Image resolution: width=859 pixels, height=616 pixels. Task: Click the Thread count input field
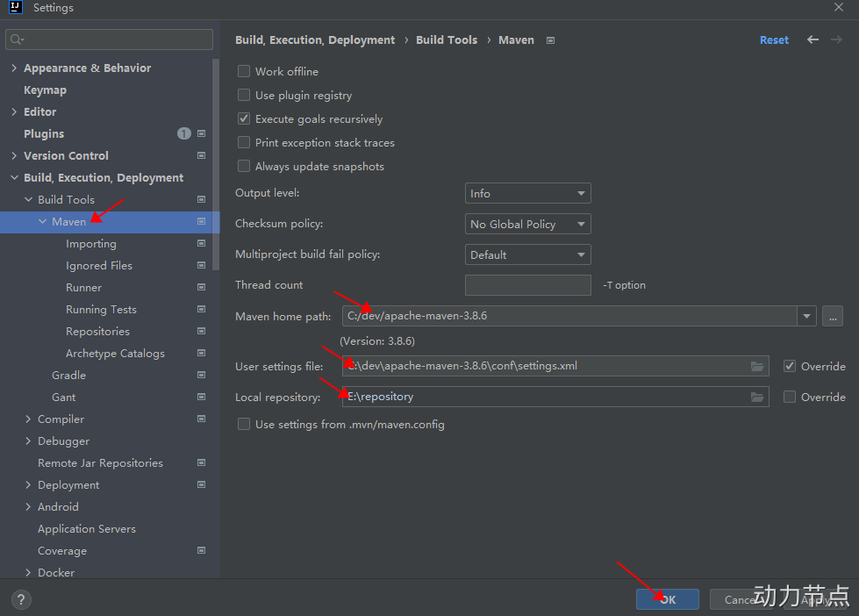528,285
